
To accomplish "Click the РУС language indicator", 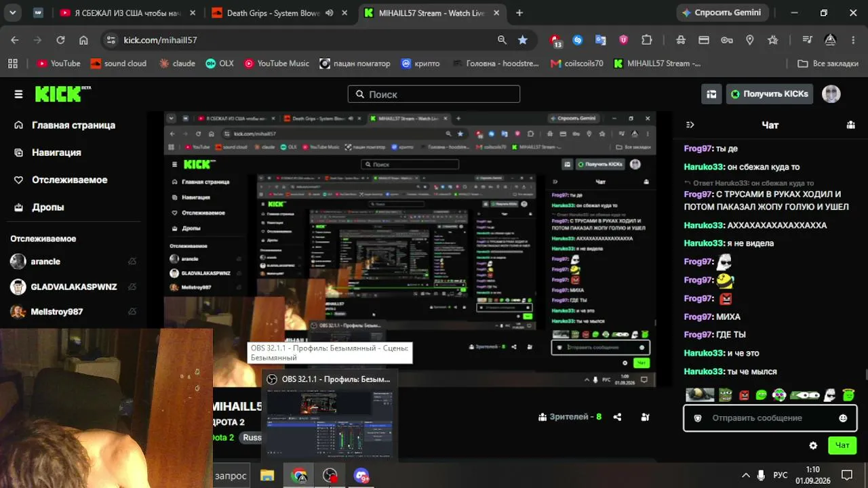I will point(781,475).
